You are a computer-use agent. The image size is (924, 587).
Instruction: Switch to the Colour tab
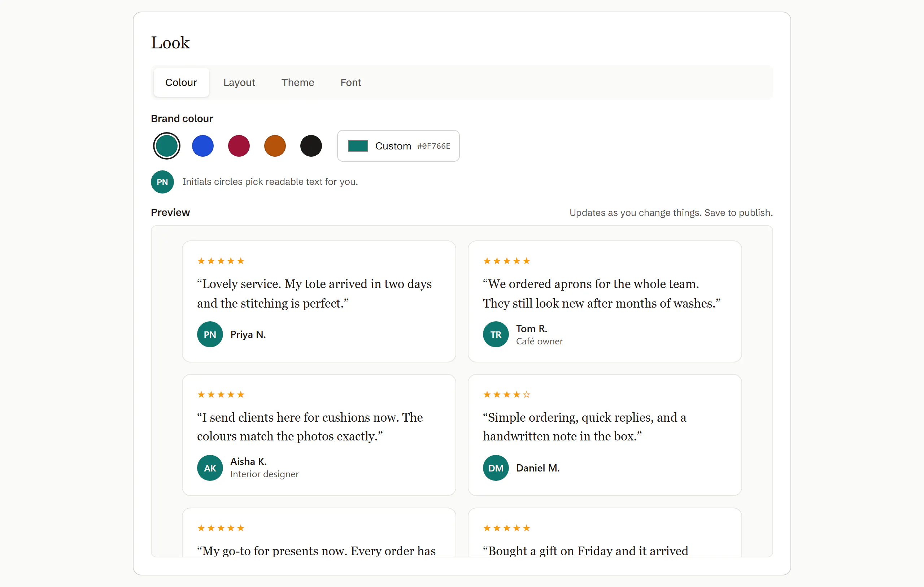[181, 82]
